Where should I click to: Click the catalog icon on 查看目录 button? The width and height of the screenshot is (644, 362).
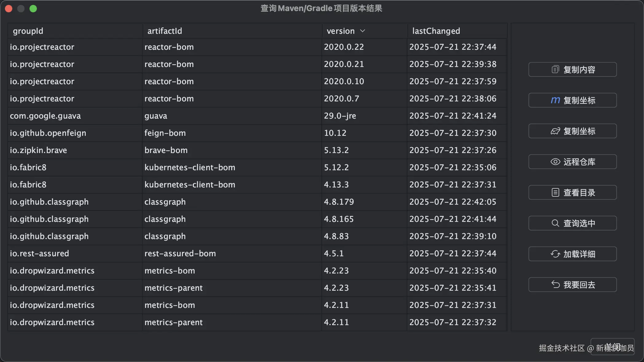(555, 192)
